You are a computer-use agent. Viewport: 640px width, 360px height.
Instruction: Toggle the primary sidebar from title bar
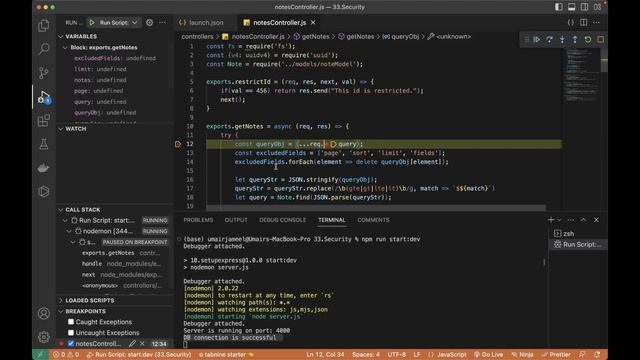[x=558, y=7]
